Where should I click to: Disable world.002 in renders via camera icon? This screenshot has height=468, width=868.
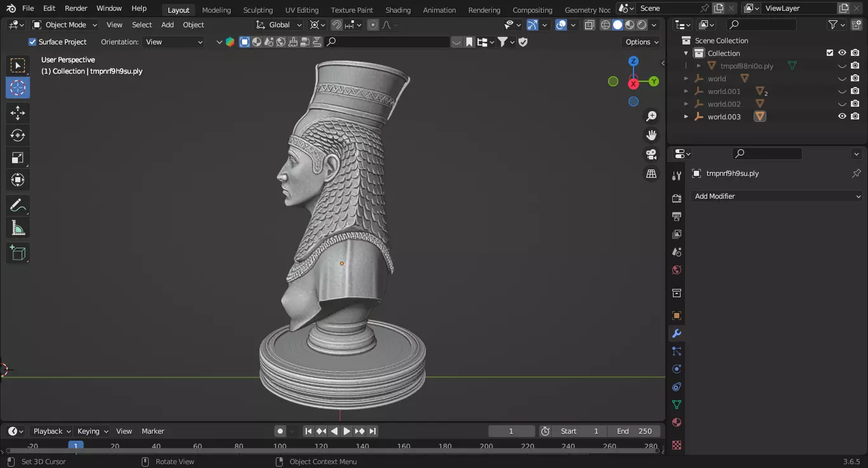pos(855,104)
